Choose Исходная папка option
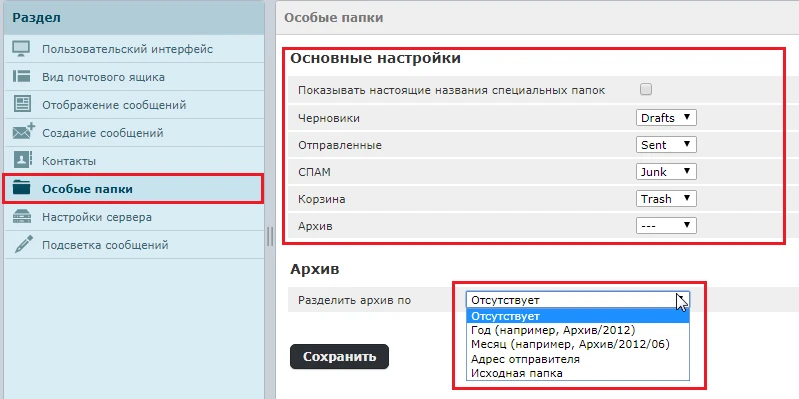 tap(578, 374)
